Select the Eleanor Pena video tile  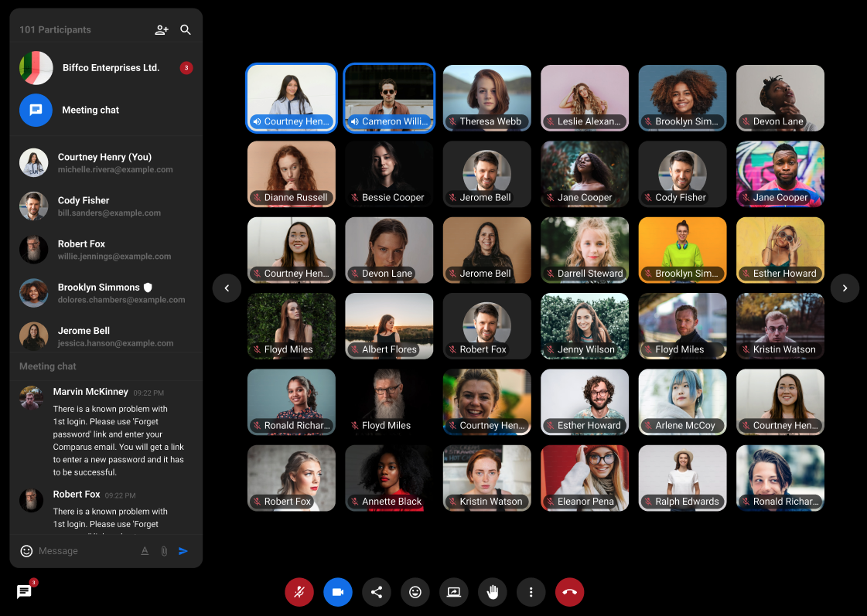[x=585, y=478]
